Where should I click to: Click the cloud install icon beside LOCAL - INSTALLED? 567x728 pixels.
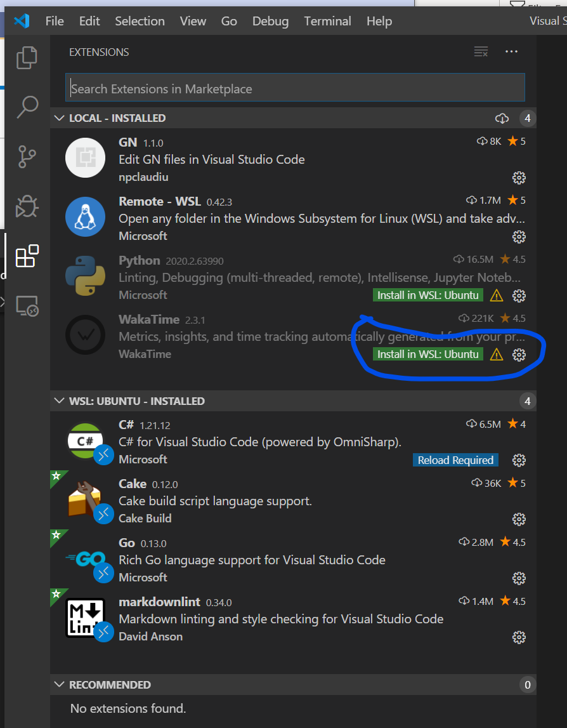(502, 118)
